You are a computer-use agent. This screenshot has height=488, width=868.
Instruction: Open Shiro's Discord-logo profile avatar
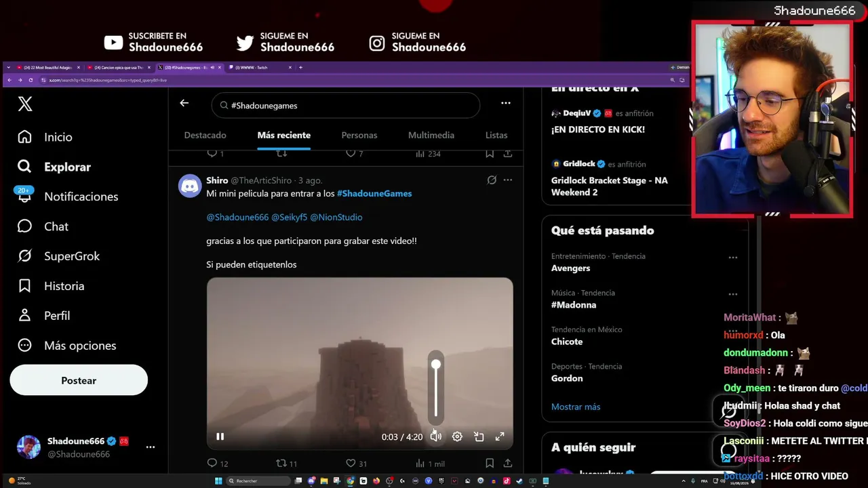point(191,186)
